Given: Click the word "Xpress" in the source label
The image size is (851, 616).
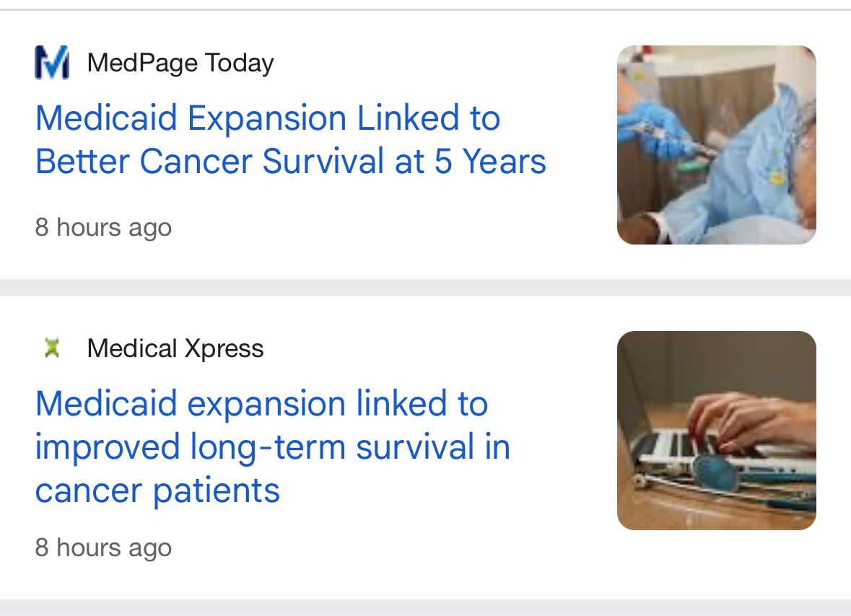Looking at the screenshot, I should (224, 348).
